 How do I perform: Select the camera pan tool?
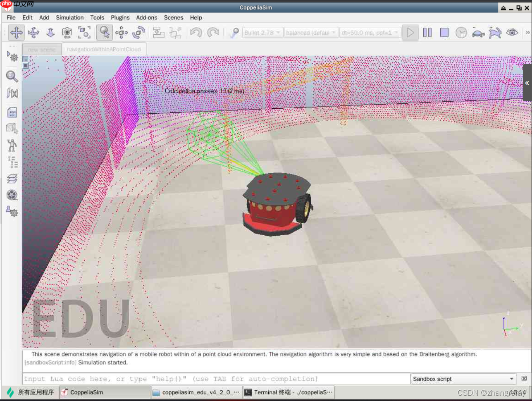tap(17, 33)
